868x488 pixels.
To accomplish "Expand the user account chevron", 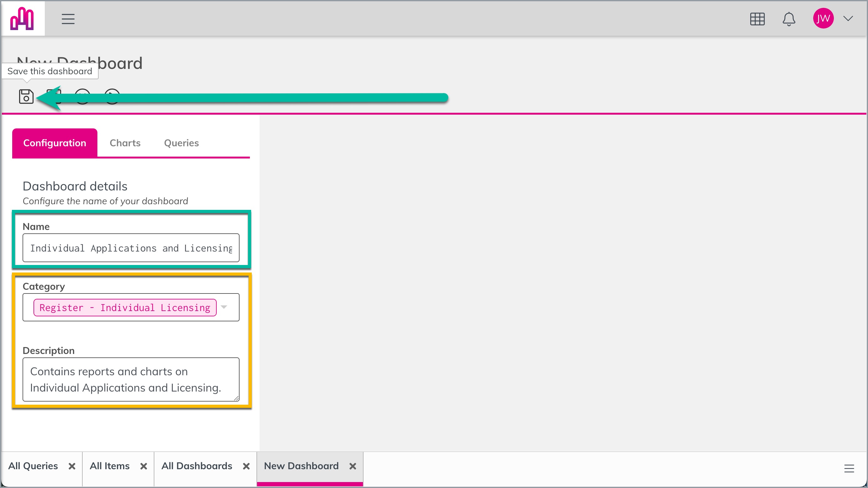I will 848,18.
